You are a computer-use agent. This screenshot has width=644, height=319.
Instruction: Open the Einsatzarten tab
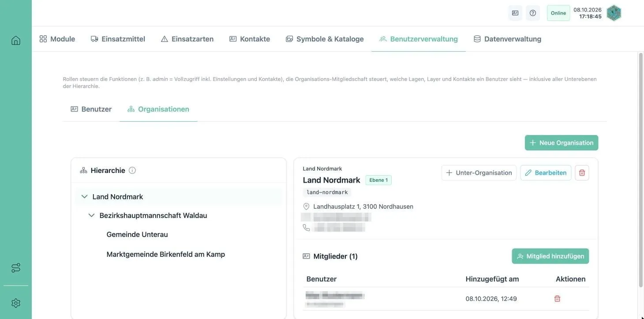(x=187, y=39)
